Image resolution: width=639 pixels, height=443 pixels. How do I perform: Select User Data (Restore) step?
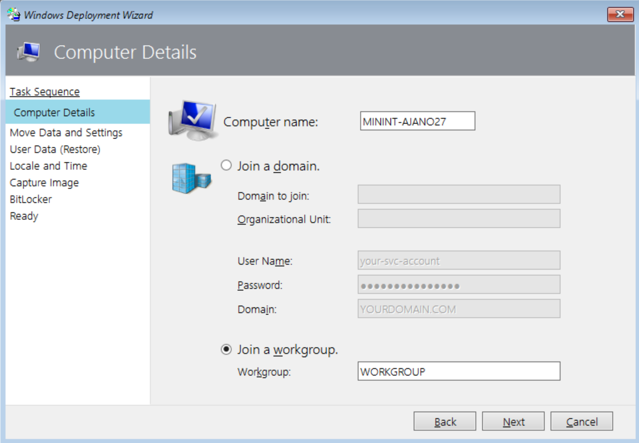55,149
